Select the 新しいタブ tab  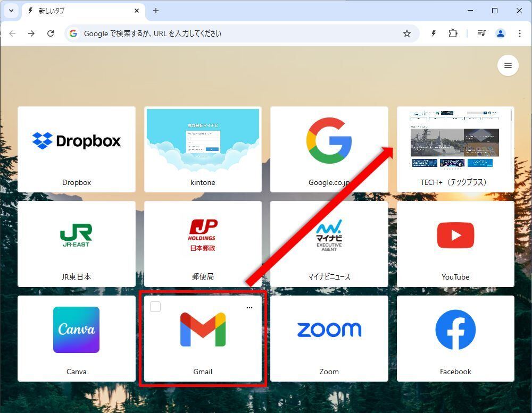[84, 11]
